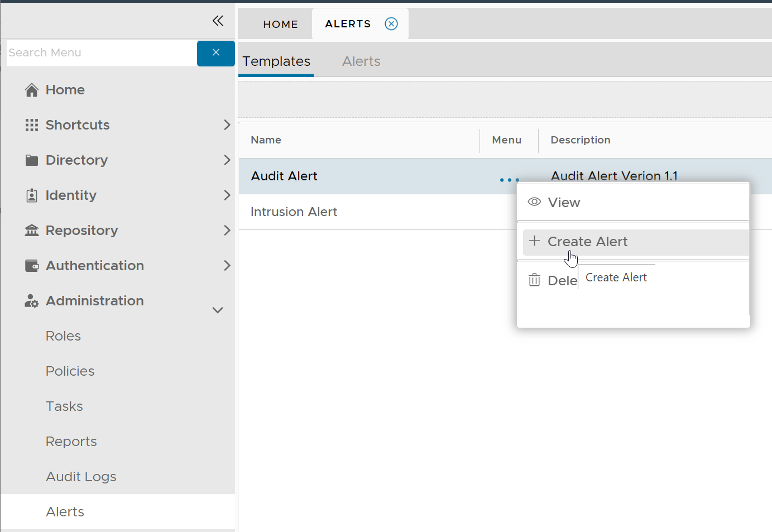Screen dimensions: 772x532
Task: Open the Policies page in sidebar
Action: coord(70,371)
